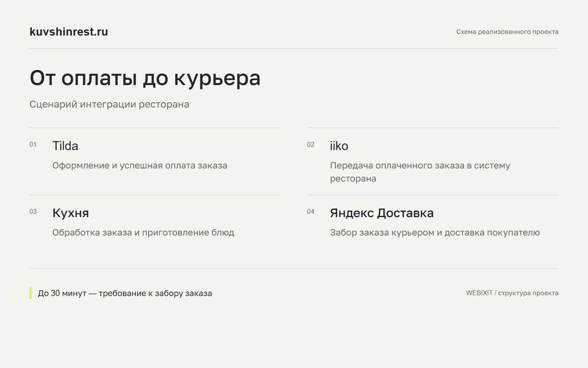Click 'Обработка заказа и приготовление блюд' description
This screenshot has height=368, width=588.
[x=143, y=233]
